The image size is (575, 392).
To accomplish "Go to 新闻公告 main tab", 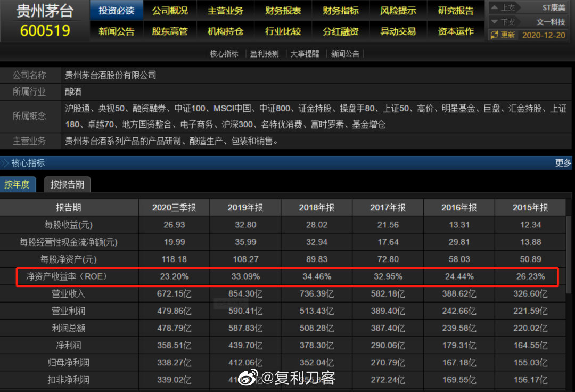I will tap(116, 31).
